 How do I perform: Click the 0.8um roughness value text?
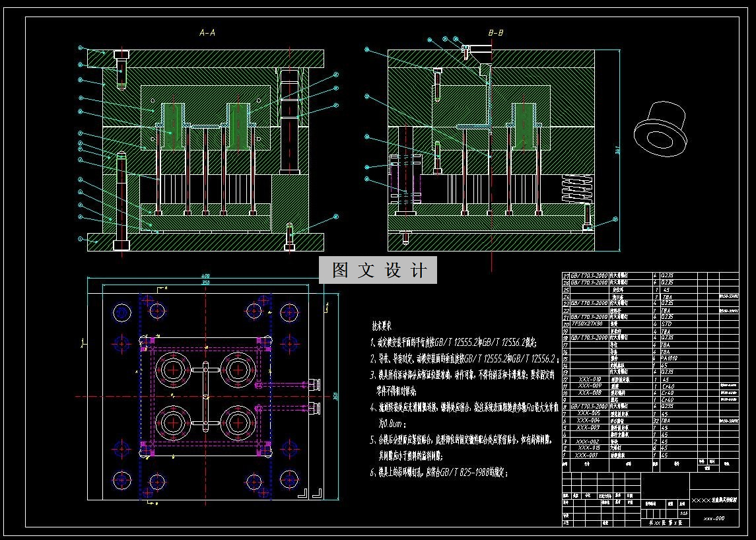coord(392,424)
